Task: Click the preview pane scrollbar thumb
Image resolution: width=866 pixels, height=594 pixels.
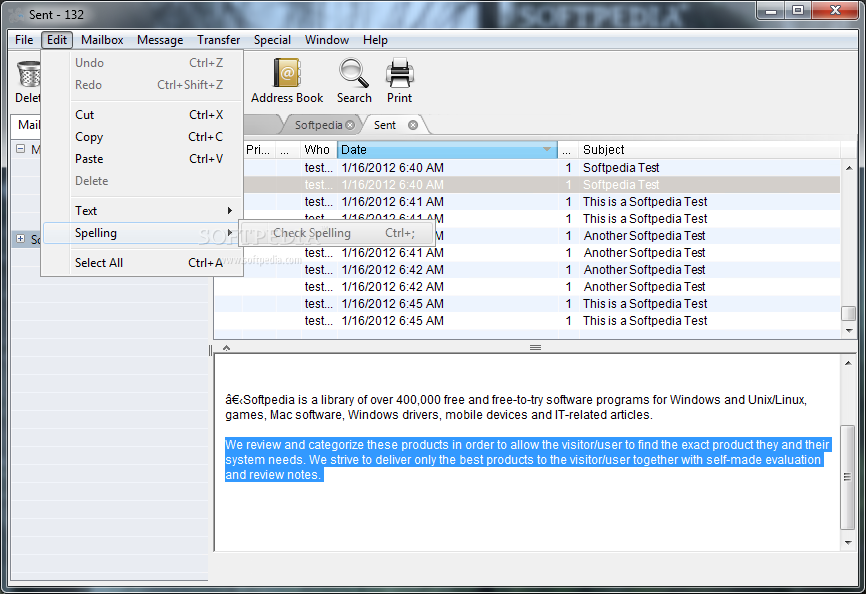Action: (848, 477)
